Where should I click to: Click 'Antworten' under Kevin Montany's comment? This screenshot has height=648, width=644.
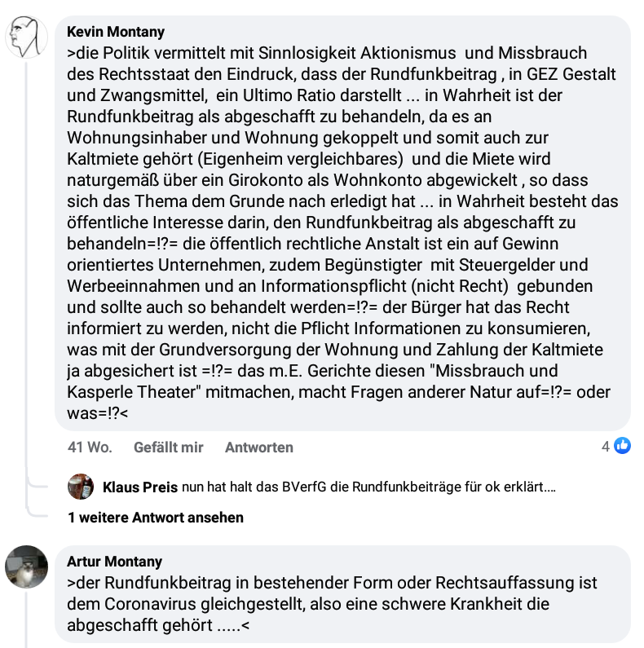pyautogui.click(x=259, y=447)
